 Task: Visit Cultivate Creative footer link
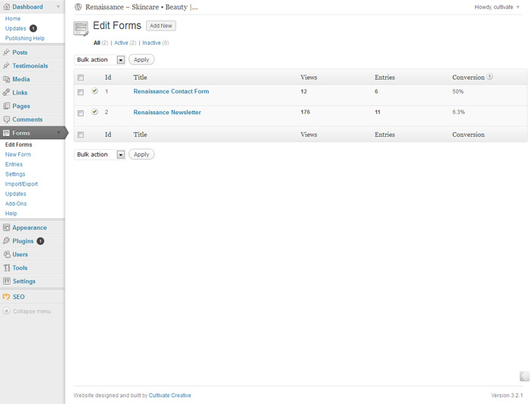(169, 396)
